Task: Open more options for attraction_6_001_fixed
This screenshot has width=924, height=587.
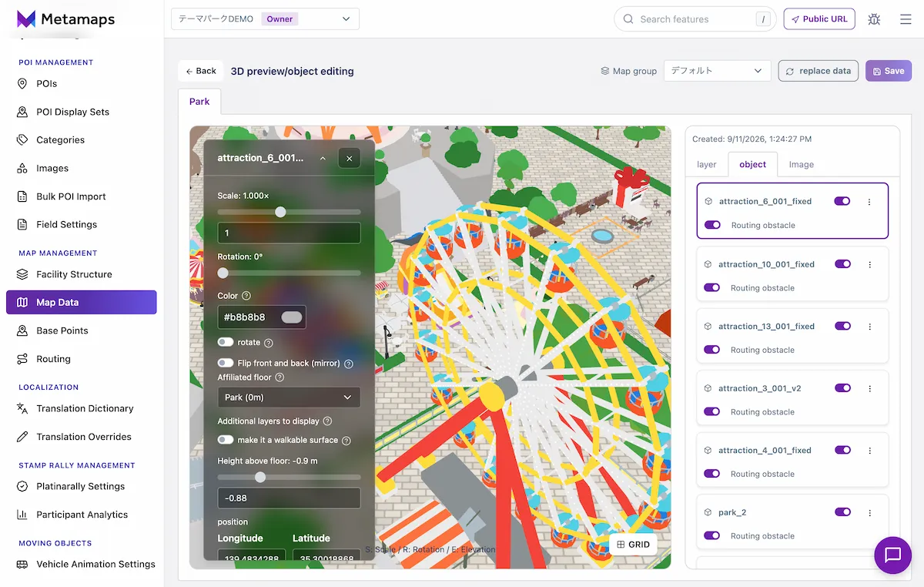Action: [869, 202]
